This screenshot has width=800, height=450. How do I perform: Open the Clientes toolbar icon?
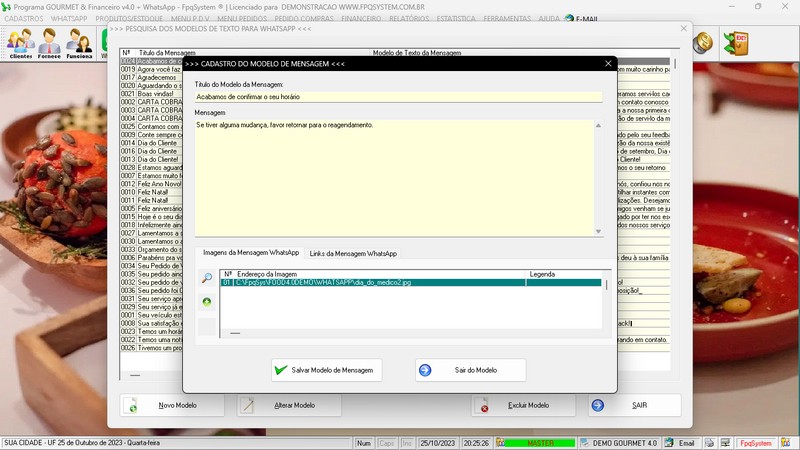pyautogui.click(x=20, y=43)
